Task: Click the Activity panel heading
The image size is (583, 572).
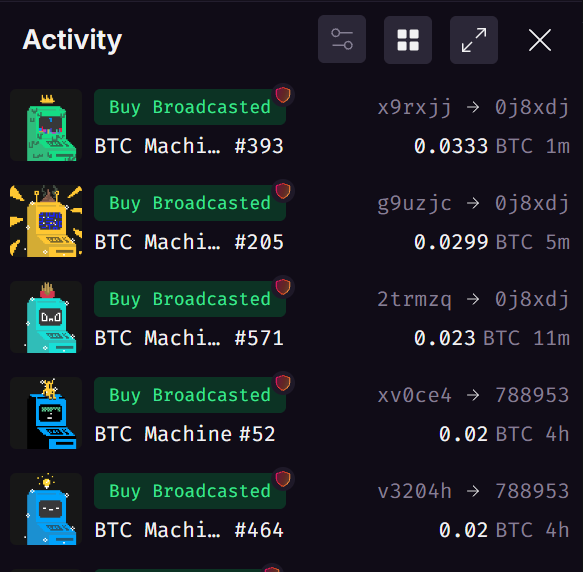Action: (72, 40)
